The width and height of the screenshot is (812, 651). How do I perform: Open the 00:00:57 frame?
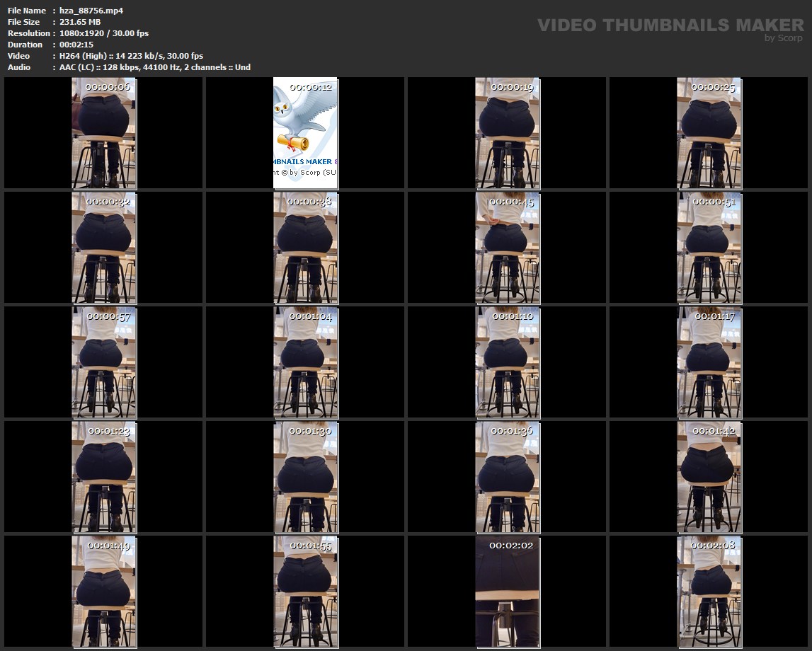tap(104, 362)
